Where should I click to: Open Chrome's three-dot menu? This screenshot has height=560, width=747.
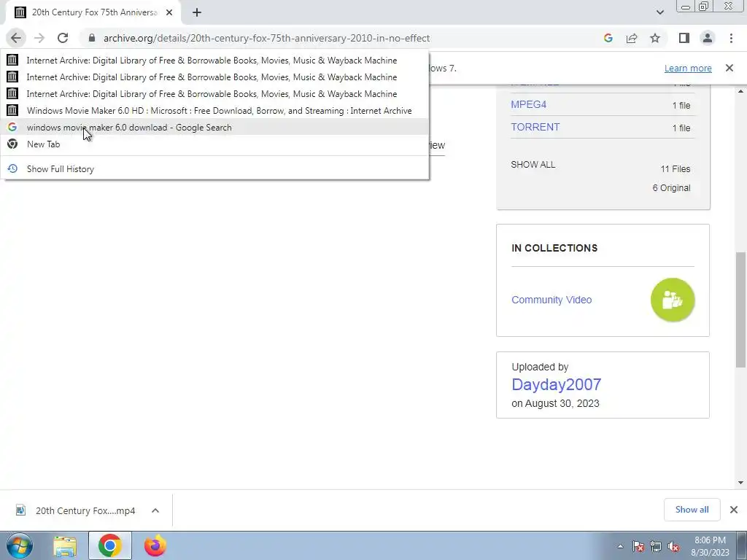(x=731, y=38)
